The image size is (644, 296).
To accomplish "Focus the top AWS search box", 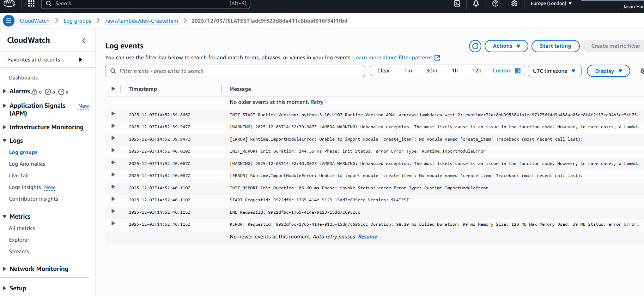I will 146,4.
